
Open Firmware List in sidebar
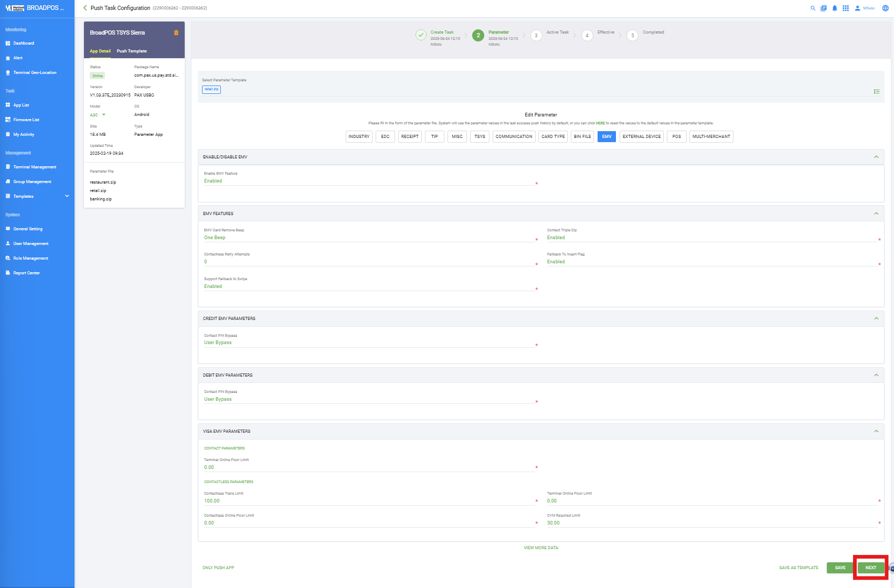26,120
